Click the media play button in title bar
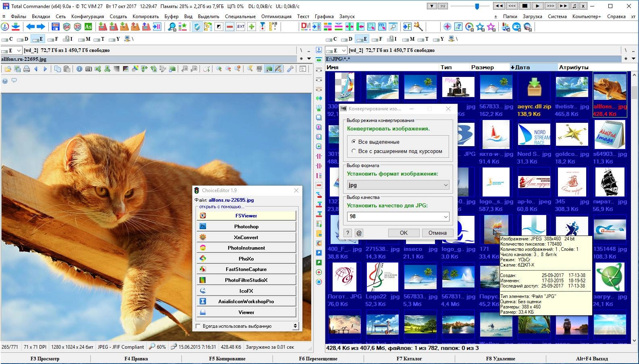 [537, 6]
